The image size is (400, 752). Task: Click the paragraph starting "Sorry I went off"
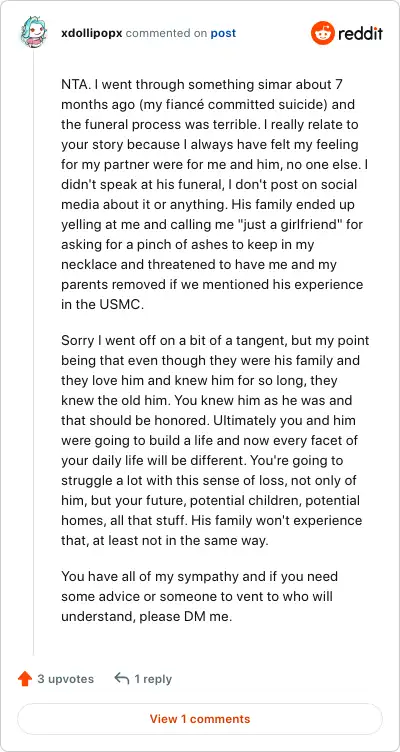[215, 440]
